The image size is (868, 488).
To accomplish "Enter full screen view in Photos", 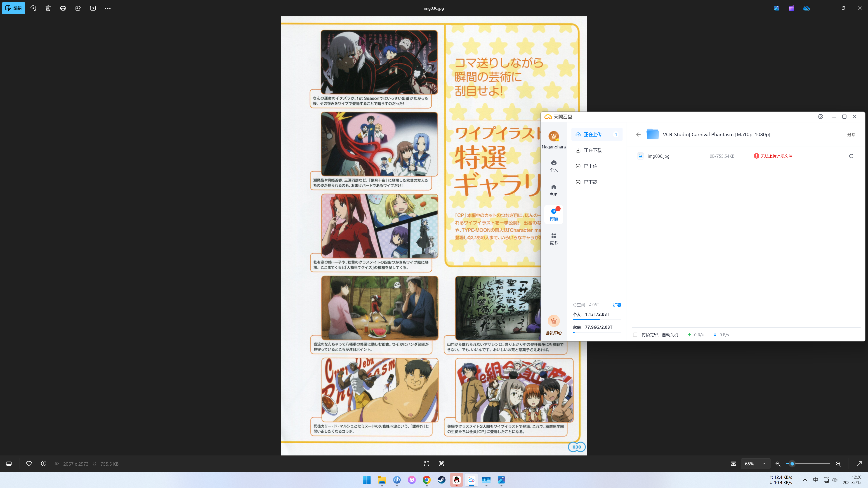I will 859,464.
